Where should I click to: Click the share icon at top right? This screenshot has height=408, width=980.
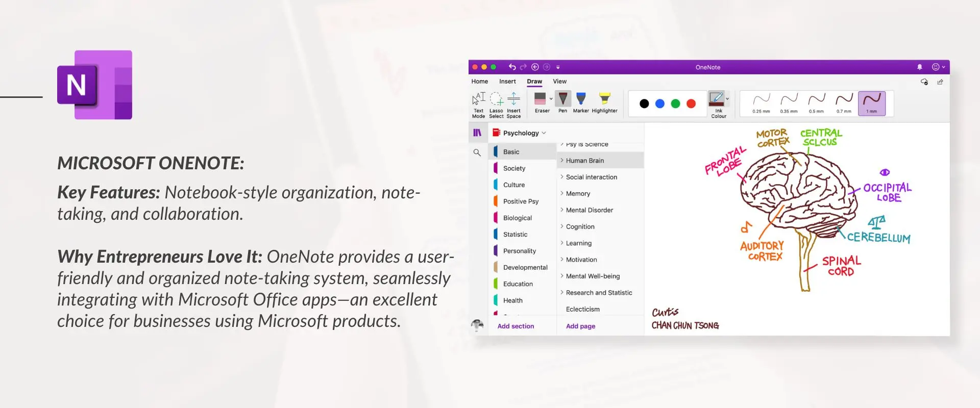click(940, 82)
